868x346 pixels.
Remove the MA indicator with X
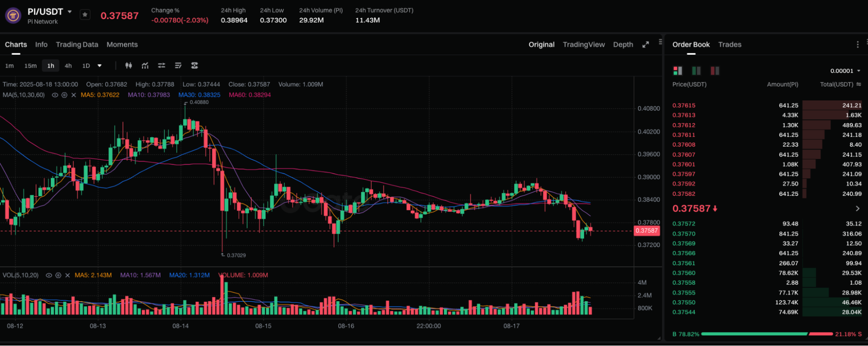(x=73, y=95)
